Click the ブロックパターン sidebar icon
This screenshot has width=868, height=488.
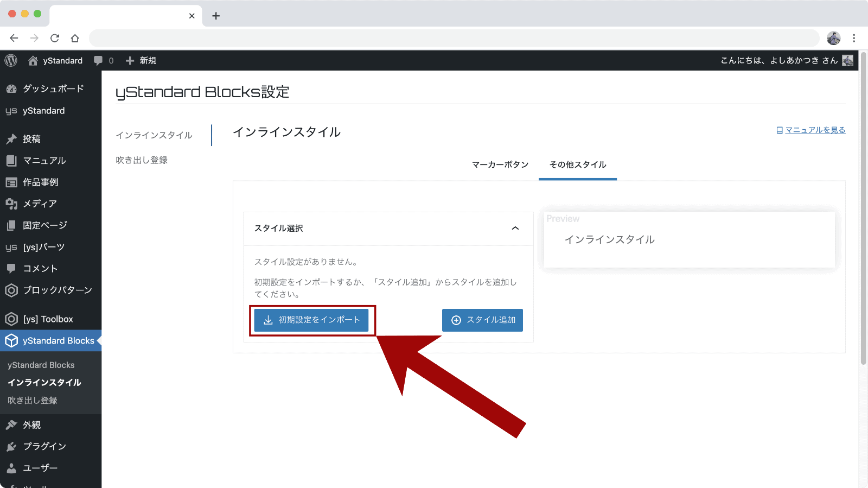pos(11,290)
